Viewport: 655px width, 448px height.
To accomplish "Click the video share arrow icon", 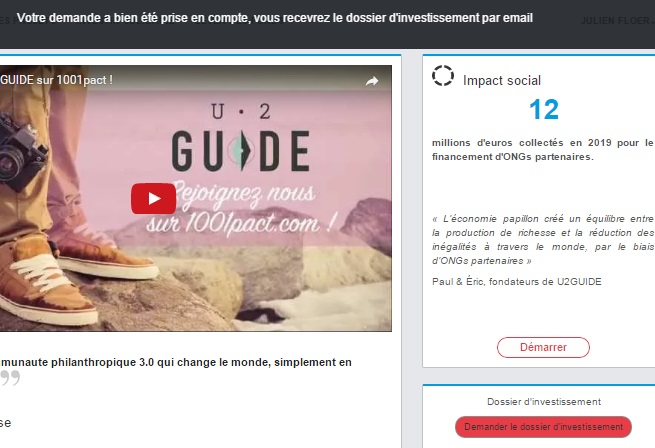I will pos(372,81).
